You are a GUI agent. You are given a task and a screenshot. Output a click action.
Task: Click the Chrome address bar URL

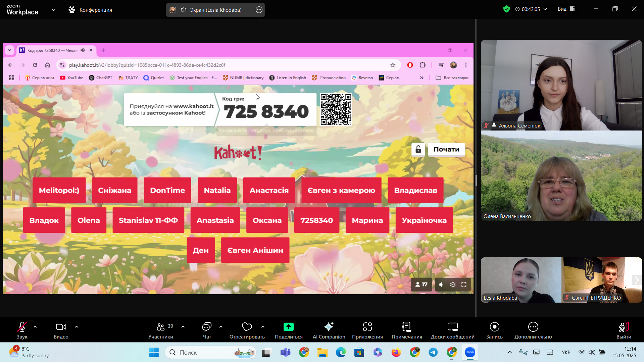(x=147, y=65)
